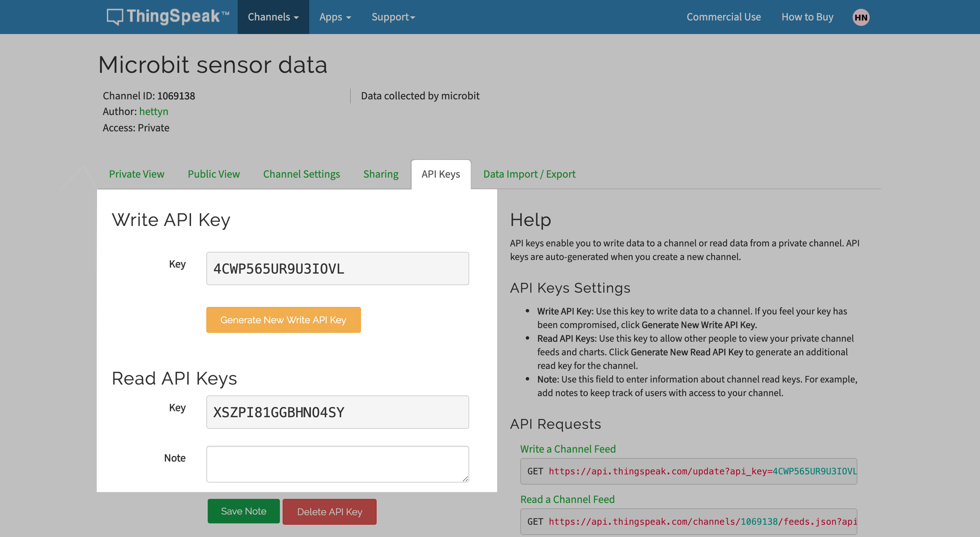Click the author link hettyn
The height and width of the screenshot is (537, 980).
154,111
